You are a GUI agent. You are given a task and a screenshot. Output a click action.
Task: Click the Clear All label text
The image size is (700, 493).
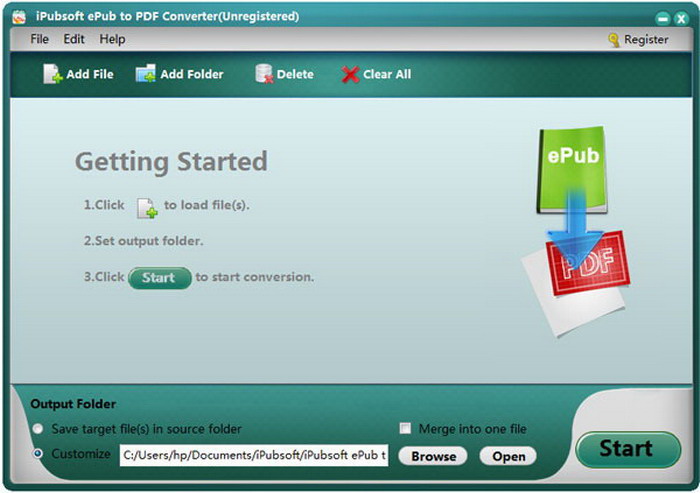coord(387,74)
